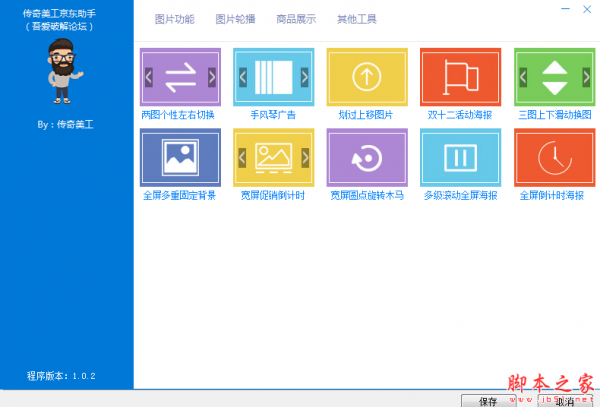The image size is (600, 407).
Task: Select the 宽屏促销倒计时 yellow image tile
Action: point(274,157)
